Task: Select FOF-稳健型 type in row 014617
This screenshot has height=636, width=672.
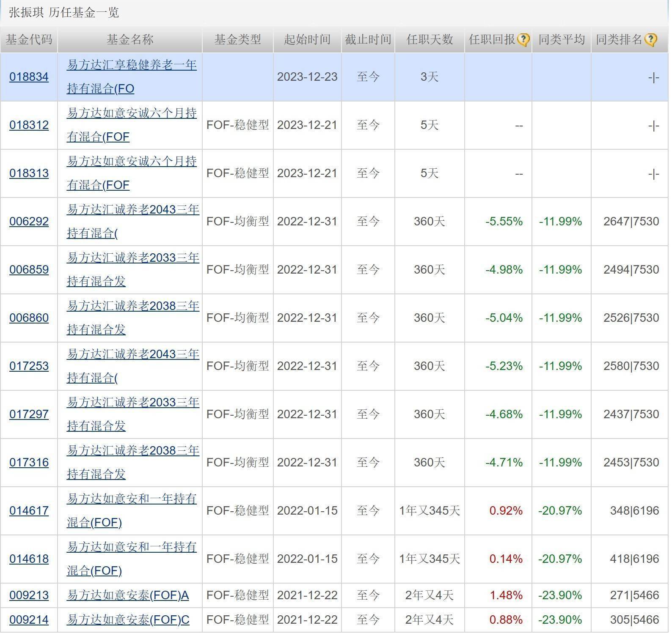Action: click(x=238, y=511)
